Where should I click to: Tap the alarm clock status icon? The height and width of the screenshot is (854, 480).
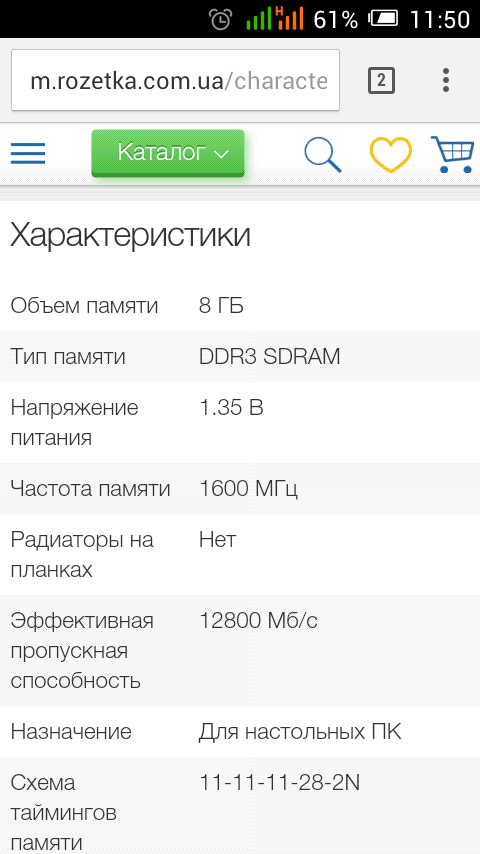coord(221,20)
